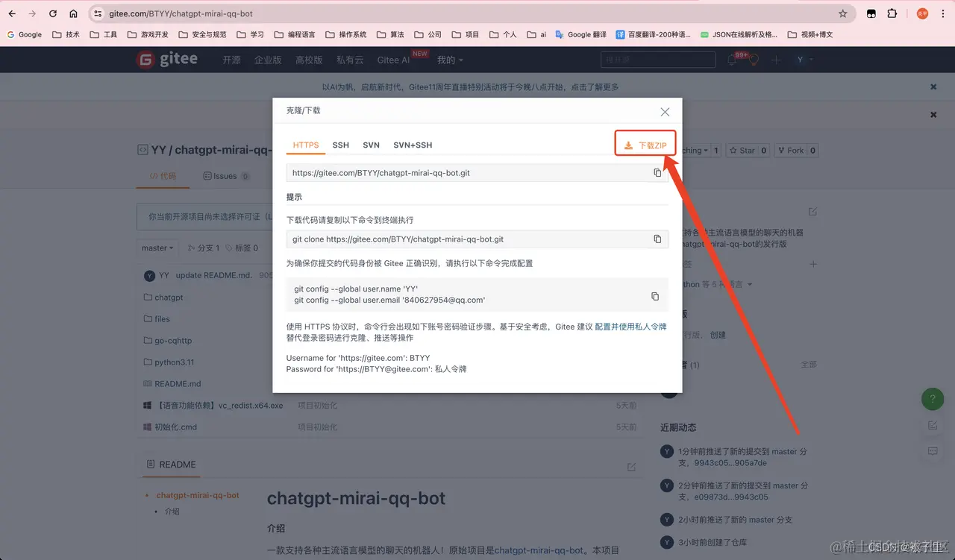Open Gitee notifications bell with 99+ badge
Image resolution: width=955 pixels, height=560 pixels.
(732, 60)
